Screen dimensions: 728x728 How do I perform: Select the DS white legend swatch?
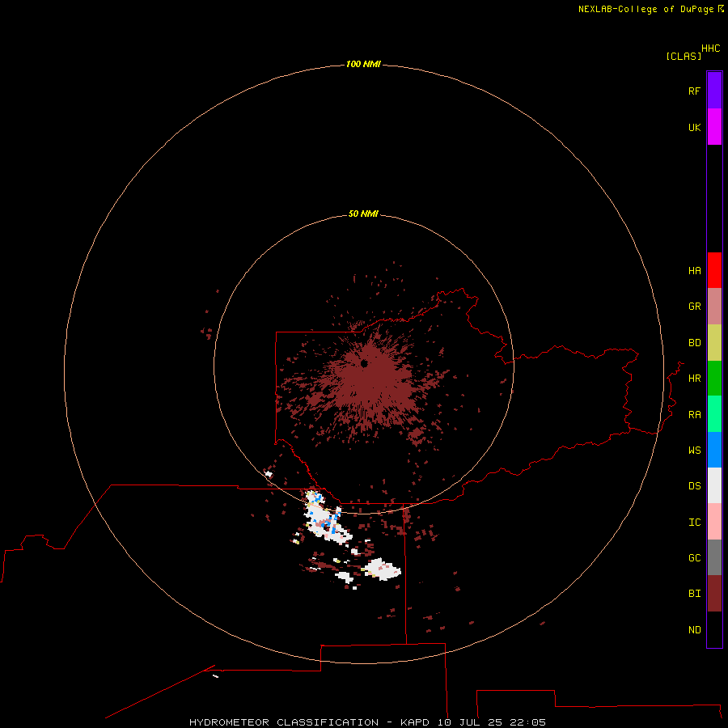tap(714, 485)
